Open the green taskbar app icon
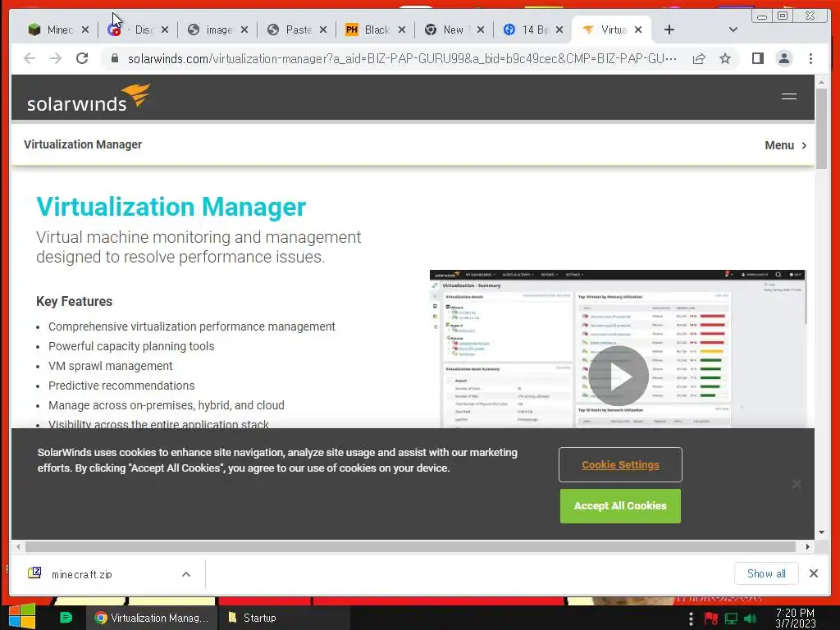 tap(66, 618)
